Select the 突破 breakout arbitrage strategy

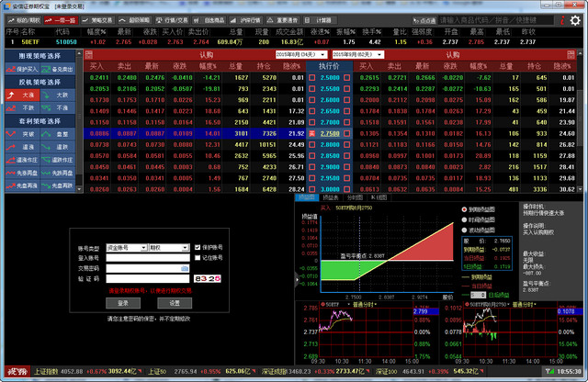click(20, 133)
